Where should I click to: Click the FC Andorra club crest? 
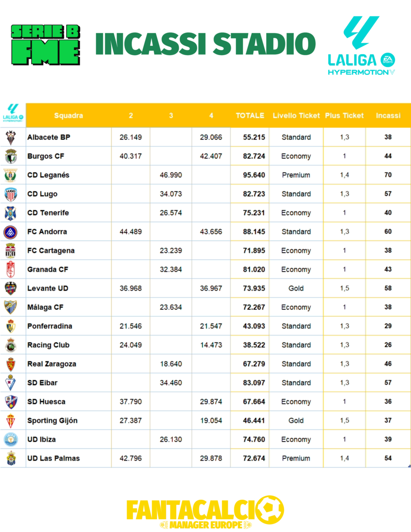click(x=11, y=232)
